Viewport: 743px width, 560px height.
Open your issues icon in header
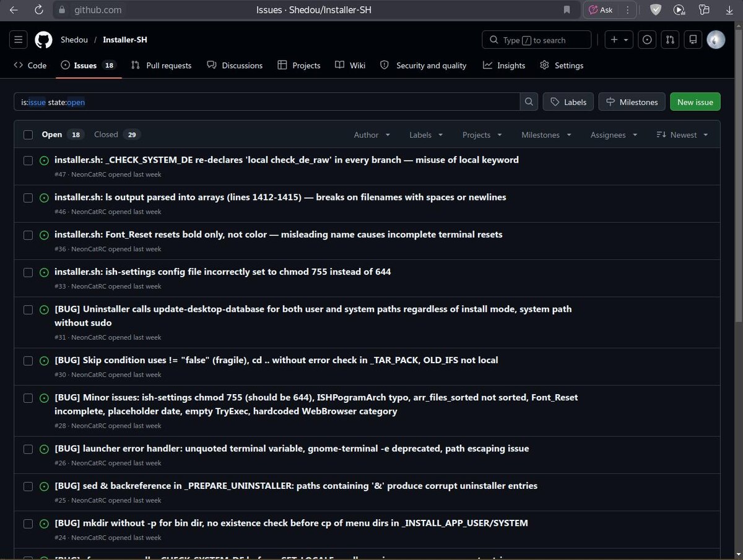[x=647, y=40]
